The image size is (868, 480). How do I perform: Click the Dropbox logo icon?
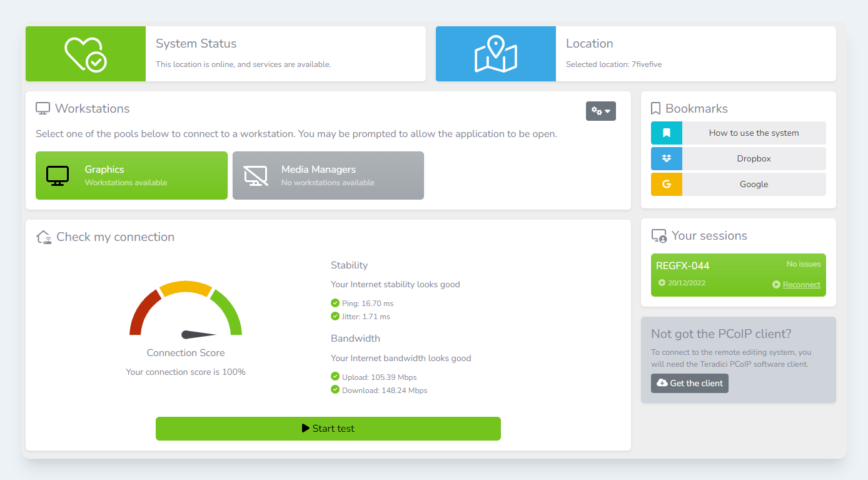[x=667, y=159]
